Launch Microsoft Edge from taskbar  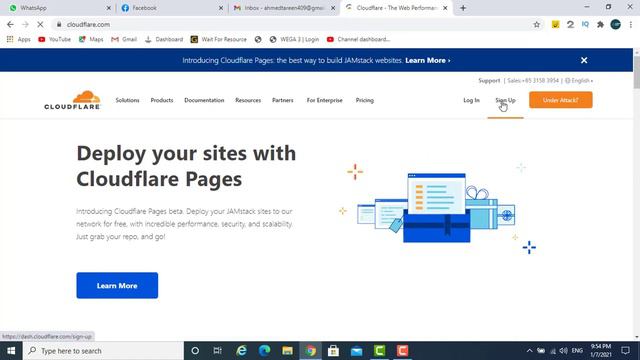(264, 351)
